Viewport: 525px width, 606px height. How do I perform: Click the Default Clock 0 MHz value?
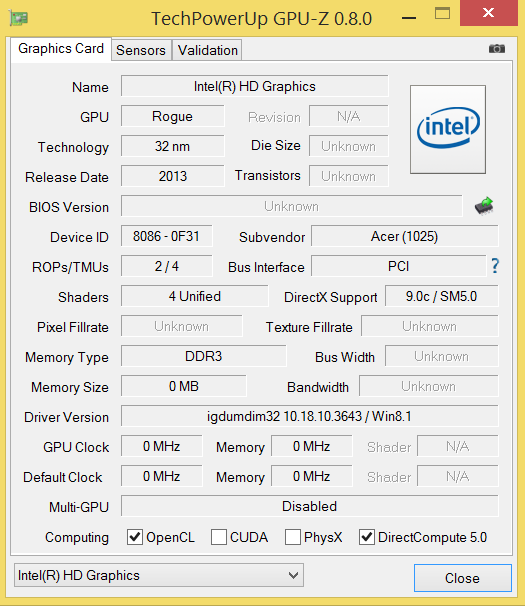pos(162,476)
